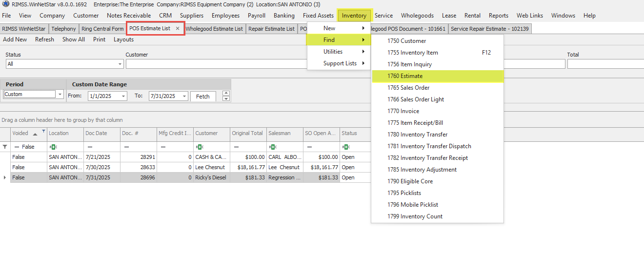Switch to the Repair Estimate List tab
644x253 pixels.
click(x=271, y=29)
